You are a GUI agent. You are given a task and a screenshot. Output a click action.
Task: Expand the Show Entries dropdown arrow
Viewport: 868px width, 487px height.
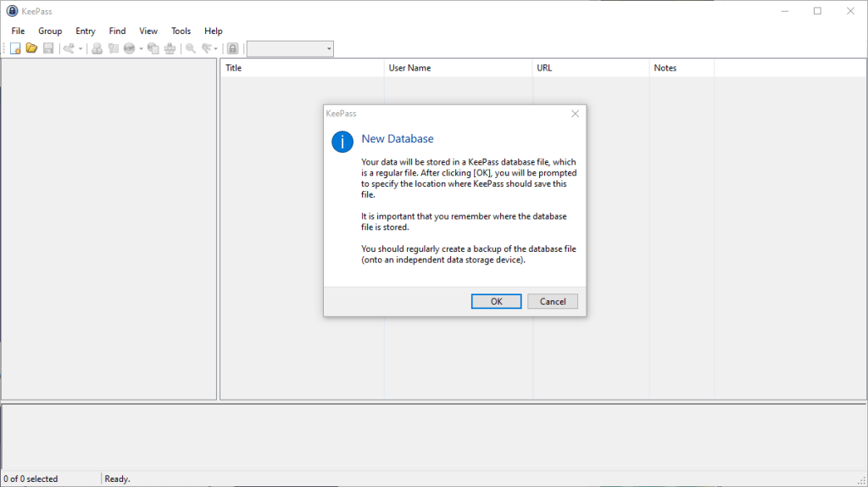click(216, 48)
